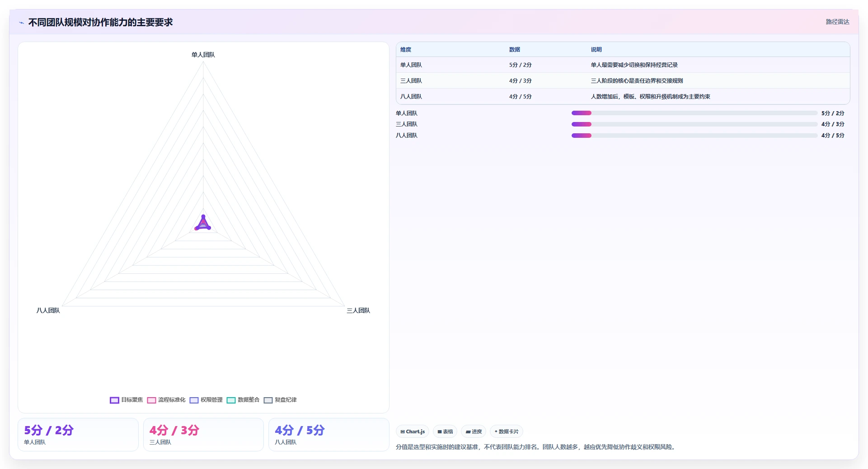Click the 单人团队 radar axis label
This screenshot has height=469, width=868.
203,55
